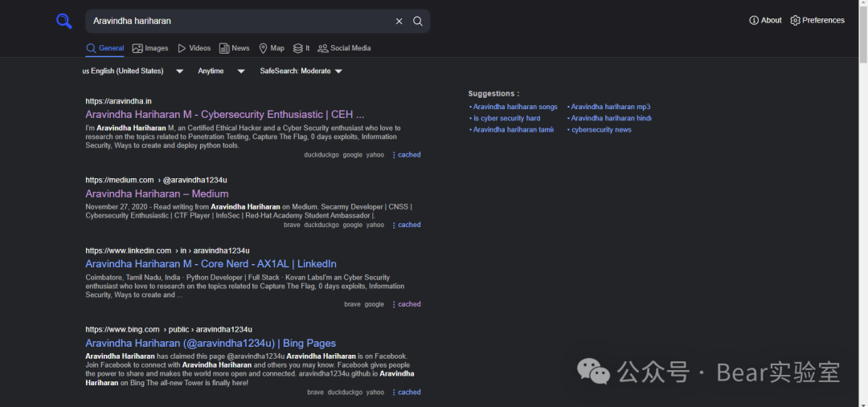Select the 'cybersecurity news' suggestion
Viewport: 868px width, 407px height.
click(601, 129)
